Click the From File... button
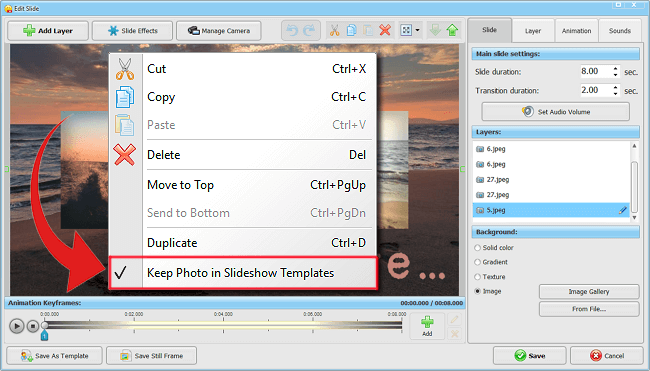 click(x=589, y=309)
